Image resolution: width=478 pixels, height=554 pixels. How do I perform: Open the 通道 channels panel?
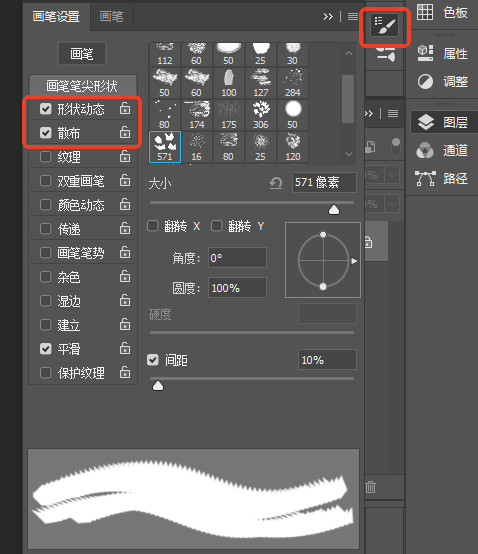(x=442, y=151)
